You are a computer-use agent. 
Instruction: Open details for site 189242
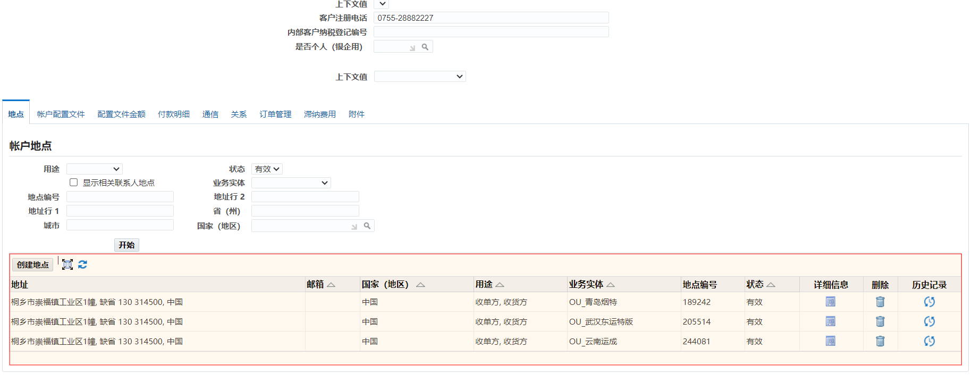(830, 302)
